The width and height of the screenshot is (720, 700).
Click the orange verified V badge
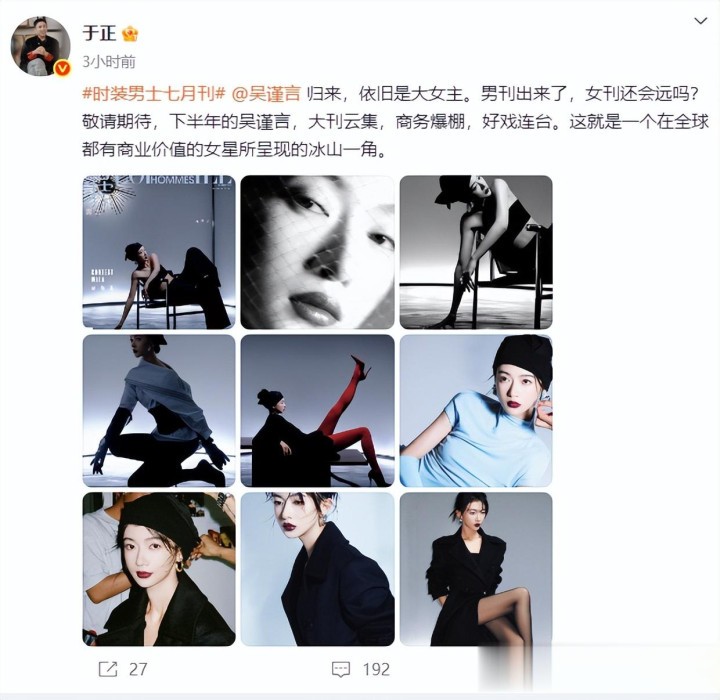point(62,68)
